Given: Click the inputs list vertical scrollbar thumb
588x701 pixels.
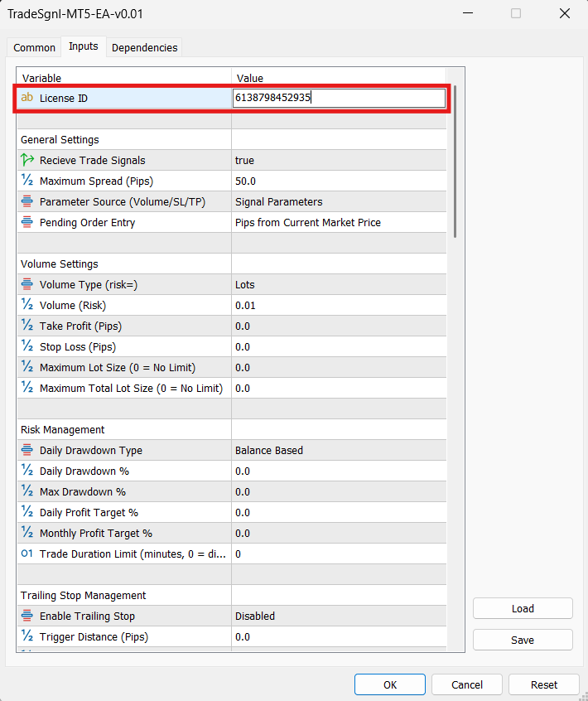Looking at the screenshot, I should tap(455, 162).
